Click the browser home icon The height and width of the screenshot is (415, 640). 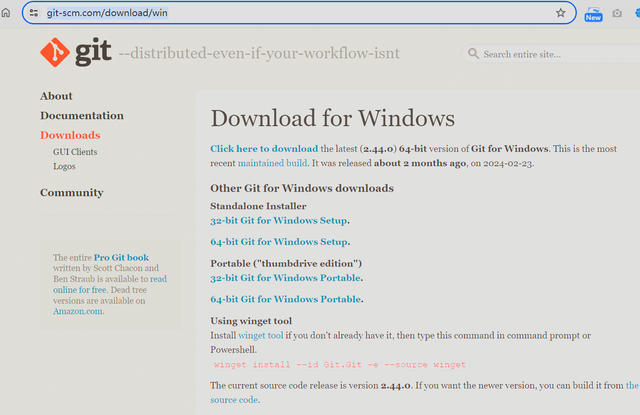pos(6,13)
